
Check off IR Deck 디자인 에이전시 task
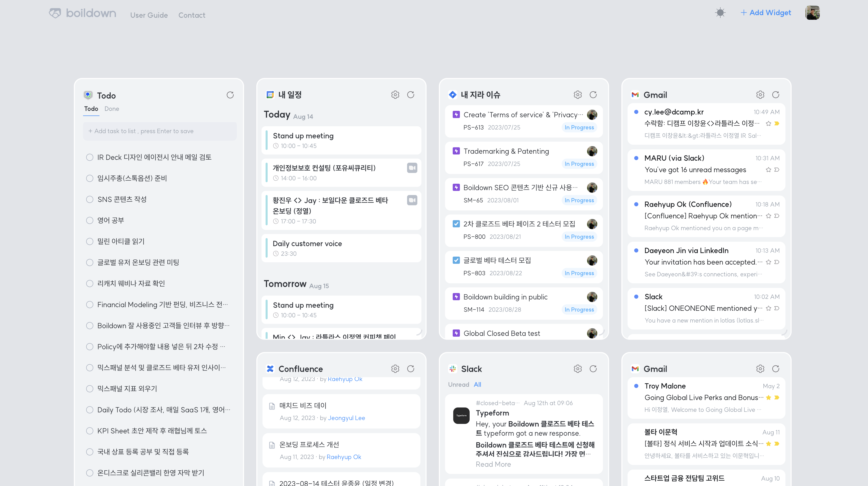[x=90, y=157]
